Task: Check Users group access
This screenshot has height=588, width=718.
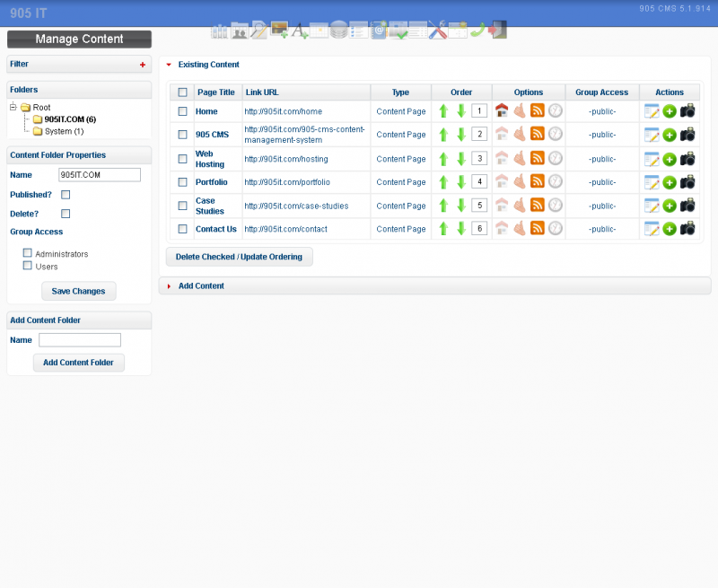Action: coord(28,265)
